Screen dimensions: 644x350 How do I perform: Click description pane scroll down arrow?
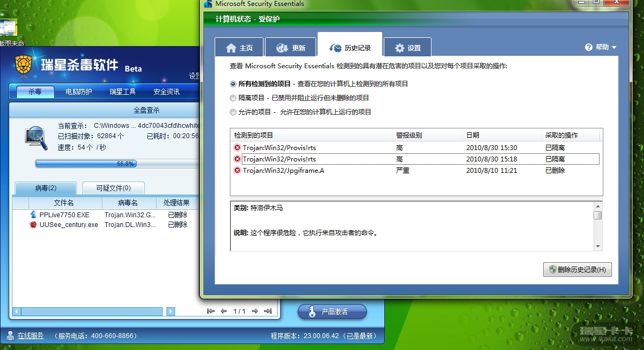click(598, 246)
